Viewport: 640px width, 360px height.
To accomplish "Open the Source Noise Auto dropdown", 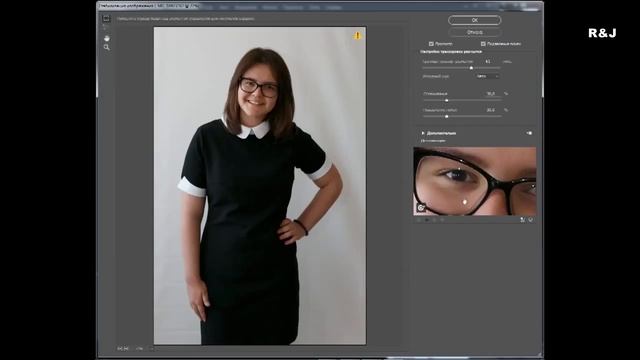I will click(x=488, y=76).
